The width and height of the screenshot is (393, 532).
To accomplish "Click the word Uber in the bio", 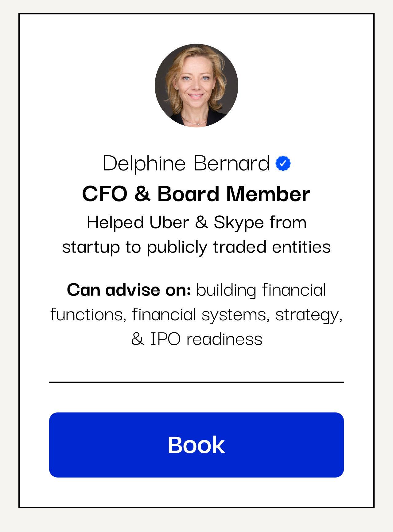I will coord(169,222).
